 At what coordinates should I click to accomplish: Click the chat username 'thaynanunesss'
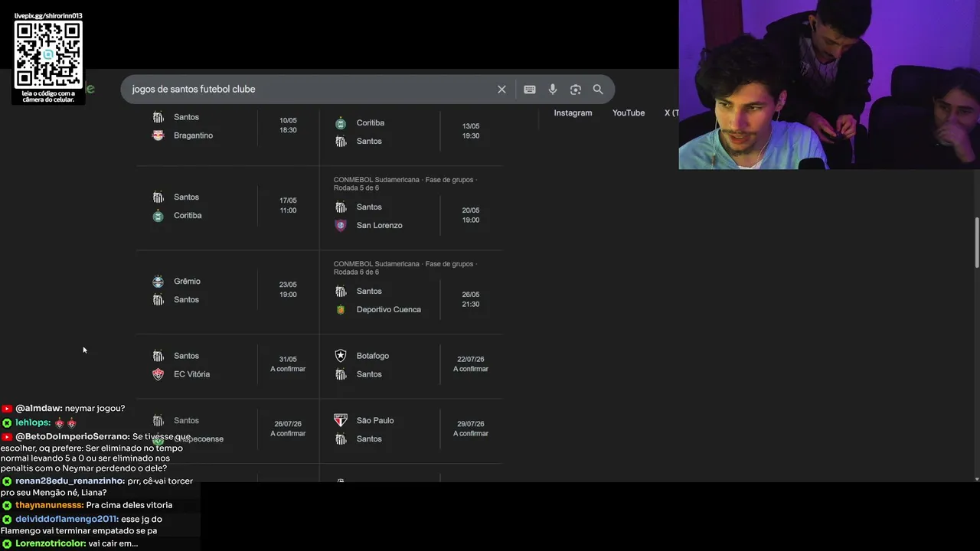pyautogui.click(x=49, y=505)
